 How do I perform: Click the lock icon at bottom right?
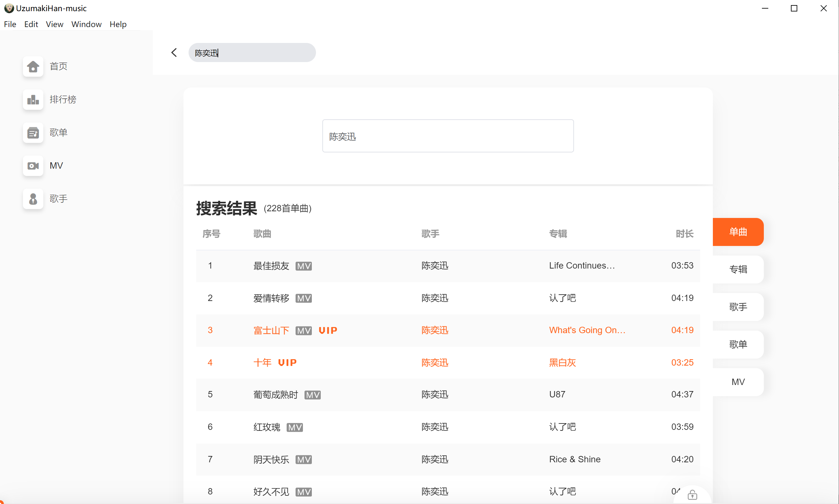692,495
